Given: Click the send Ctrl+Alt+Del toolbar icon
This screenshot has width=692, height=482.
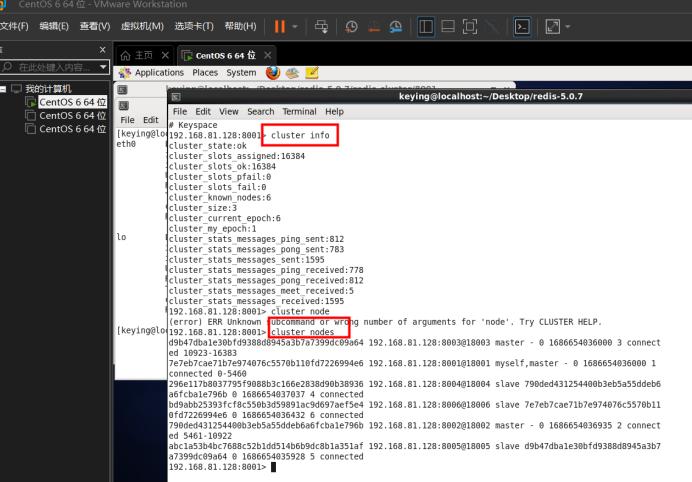Looking at the screenshot, I should coord(321,26).
